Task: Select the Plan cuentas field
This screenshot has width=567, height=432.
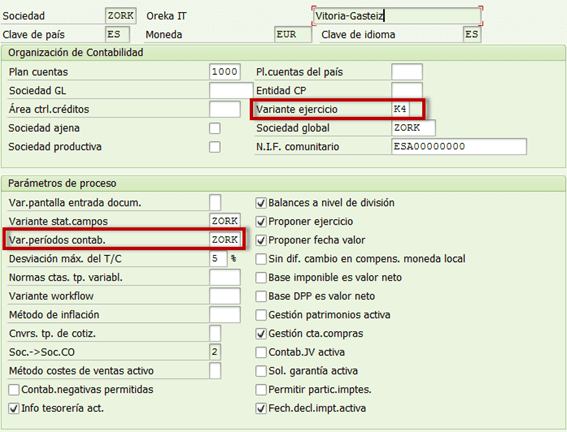Action: (225, 72)
